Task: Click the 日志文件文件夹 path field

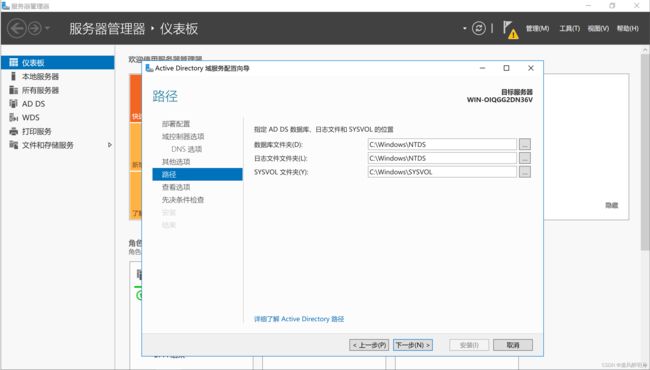Action: point(442,158)
